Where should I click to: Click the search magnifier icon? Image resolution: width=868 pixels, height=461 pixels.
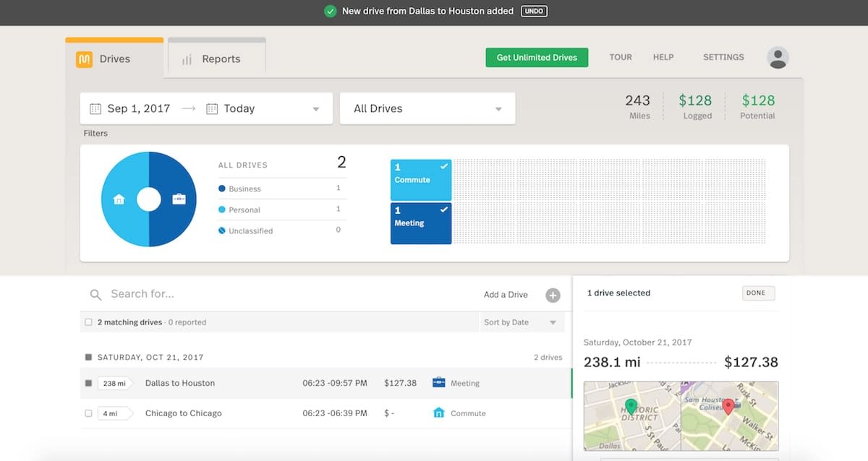pyautogui.click(x=95, y=295)
